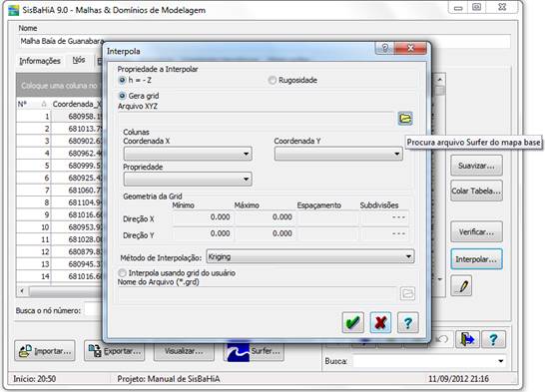The image size is (545, 392).
Task: Open the XYZ file browse folder icon
Action: [x=405, y=119]
